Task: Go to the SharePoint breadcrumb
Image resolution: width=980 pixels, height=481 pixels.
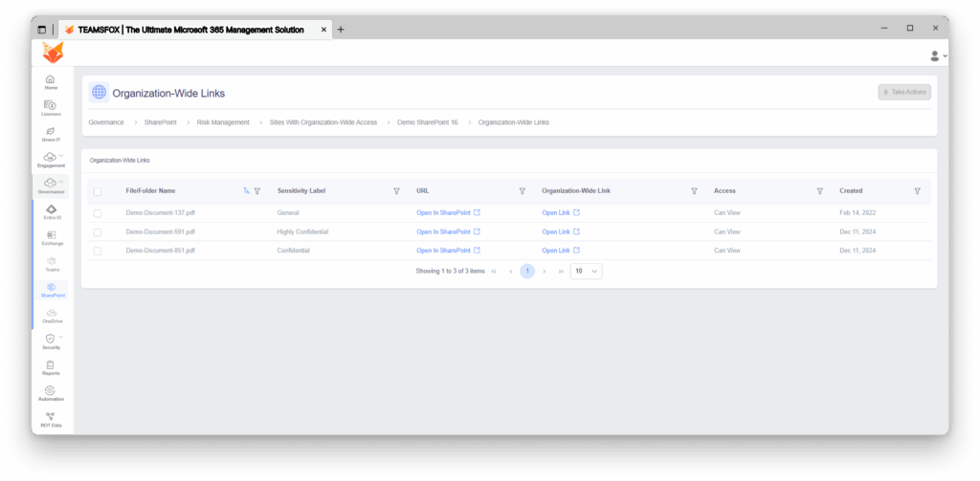Action: 160,122
